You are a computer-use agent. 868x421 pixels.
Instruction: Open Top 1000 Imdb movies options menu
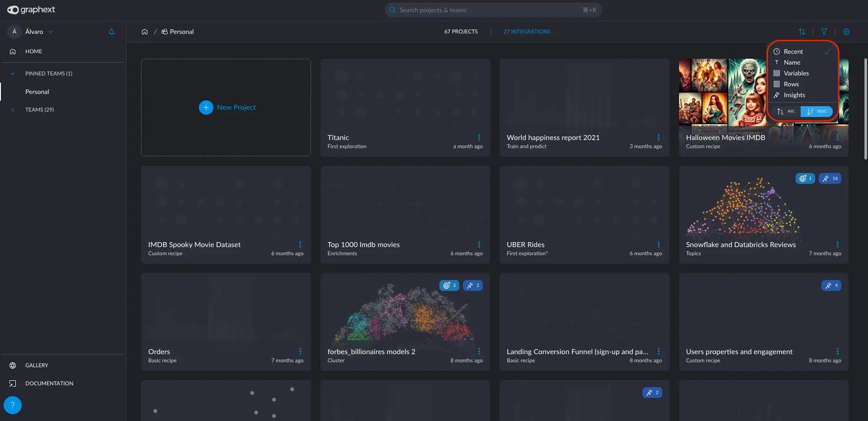479,244
